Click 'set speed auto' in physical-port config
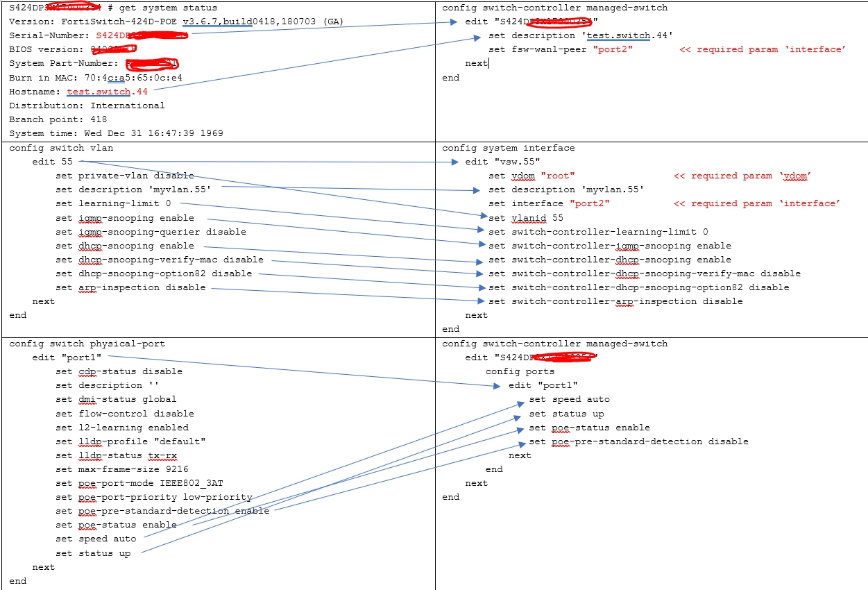Viewport: 868px width, 590px height. coord(96,539)
